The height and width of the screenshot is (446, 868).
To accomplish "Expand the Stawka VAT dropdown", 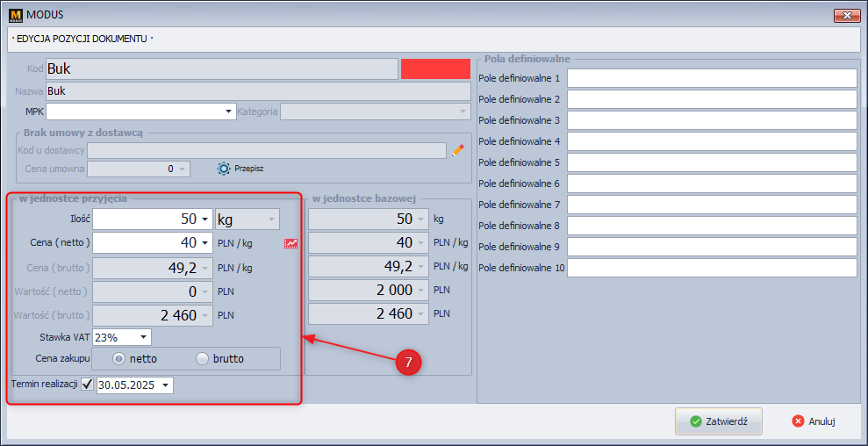I will [143, 337].
